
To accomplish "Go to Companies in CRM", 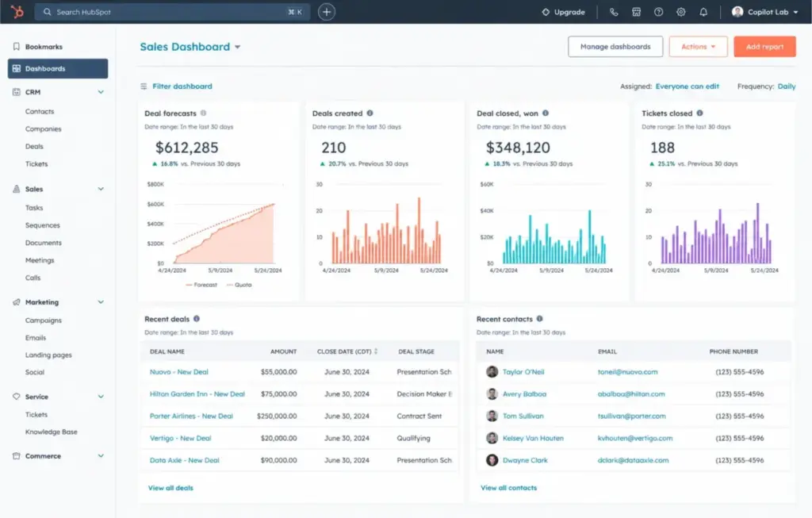I will [x=43, y=129].
